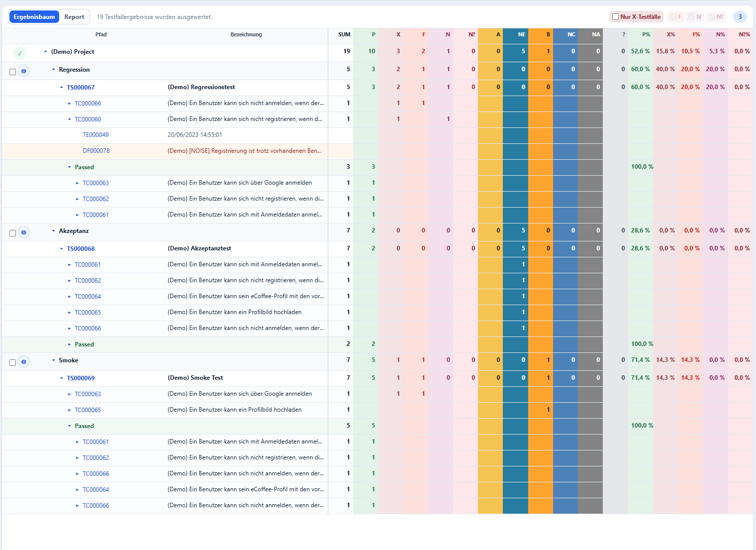Collapse the Passed group under Regression
Image resolution: width=756 pixels, height=550 pixels.
pos(69,167)
